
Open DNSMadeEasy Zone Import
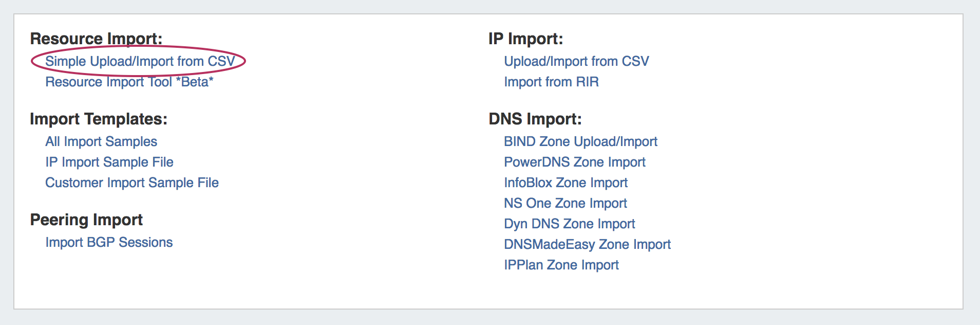point(587,244)
